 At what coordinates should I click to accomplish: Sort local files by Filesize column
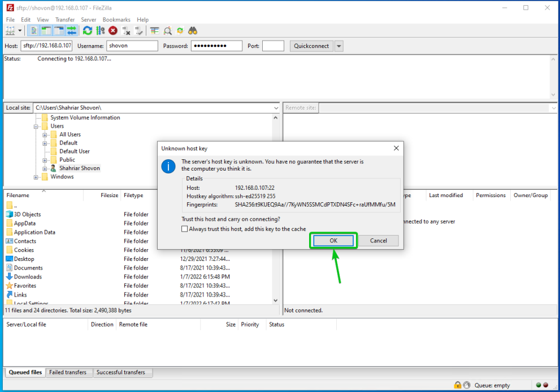tap(102, 195)
